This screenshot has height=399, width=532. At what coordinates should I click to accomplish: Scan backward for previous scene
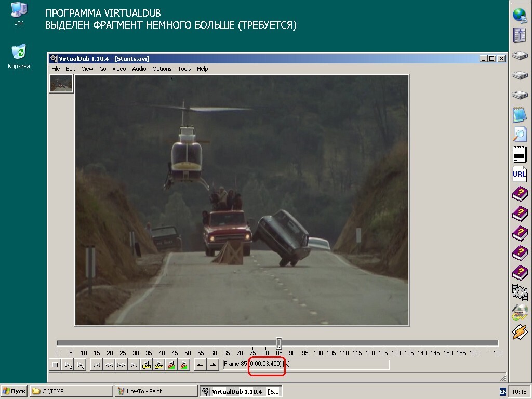171,365
